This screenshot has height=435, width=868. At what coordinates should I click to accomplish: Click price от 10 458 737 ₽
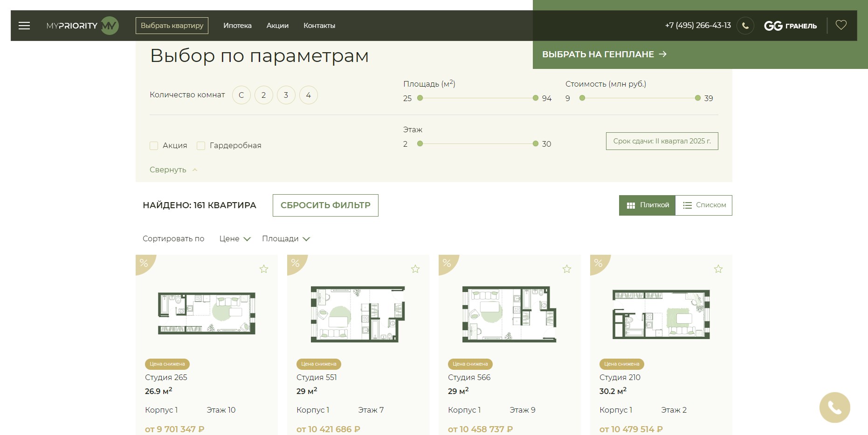coord(480,429)
